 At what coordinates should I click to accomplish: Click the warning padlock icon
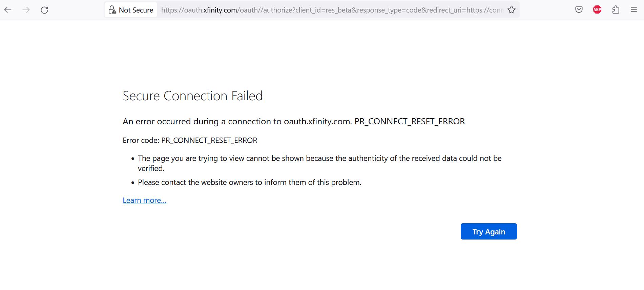tap(111, 9)
